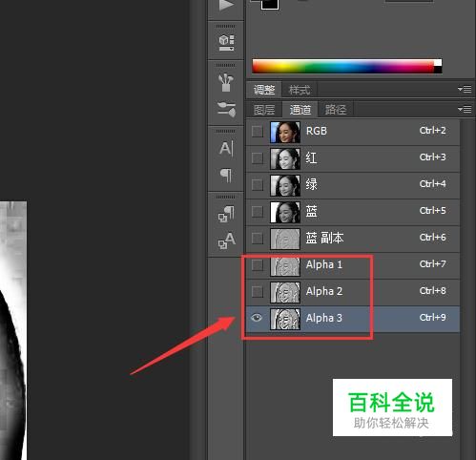This screenshot has width=476, height=460.
Task: Open the 调整 panel flyout menu
Action: (x=465, y=90)
